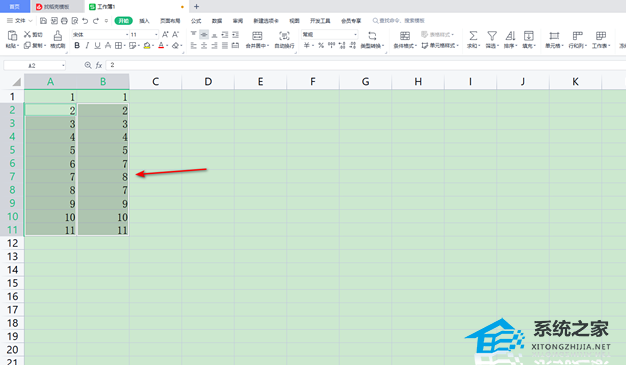Open the font name dropdown

click(127, 35)
